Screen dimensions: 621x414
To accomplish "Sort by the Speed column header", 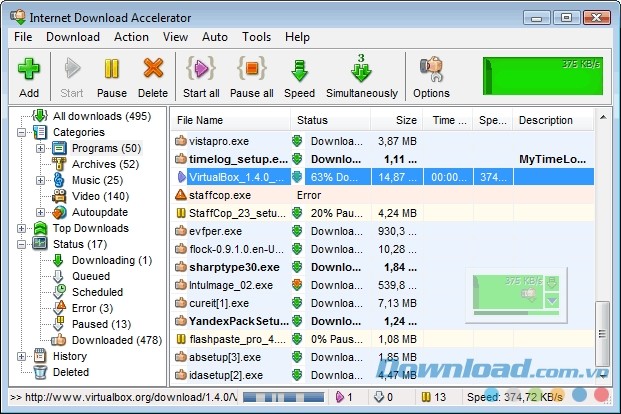I will 493,120.
